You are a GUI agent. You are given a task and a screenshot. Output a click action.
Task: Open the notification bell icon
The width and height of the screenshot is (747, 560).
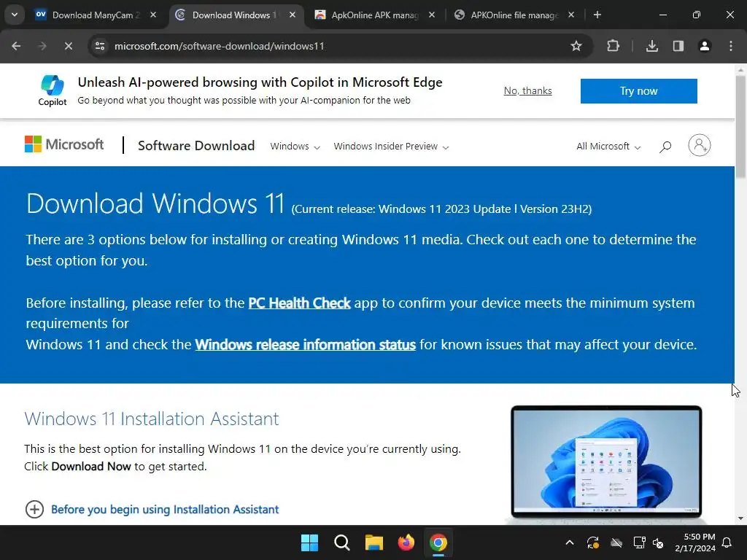(727, 542)
